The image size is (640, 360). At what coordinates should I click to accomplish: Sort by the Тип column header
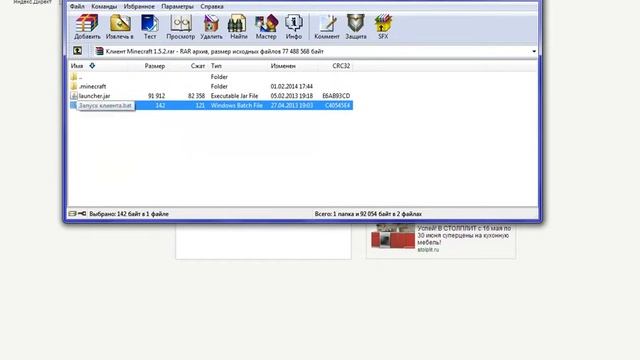pyautogui.click(x=216, y=66)
